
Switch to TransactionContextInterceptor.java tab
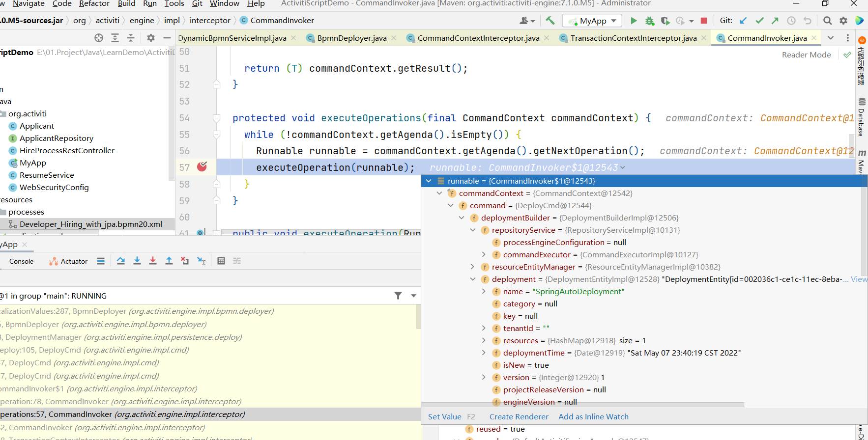[633, 38]
